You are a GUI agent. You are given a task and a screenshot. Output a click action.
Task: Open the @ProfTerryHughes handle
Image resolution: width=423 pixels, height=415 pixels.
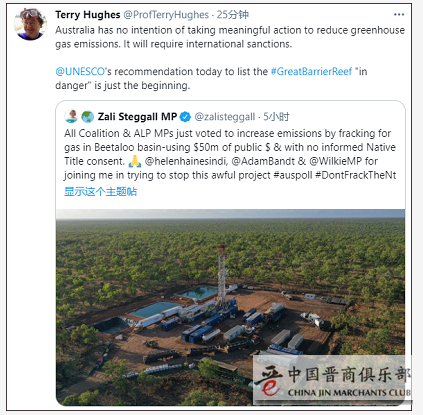166,15
